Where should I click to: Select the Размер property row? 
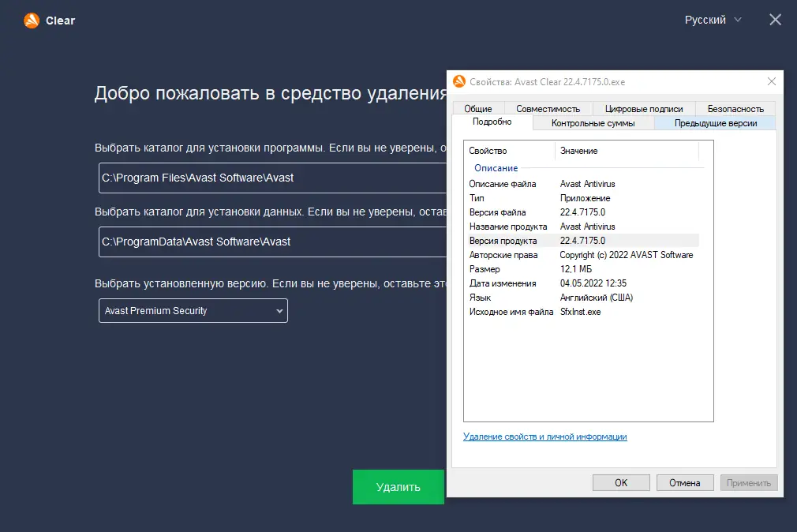(582, 269)
